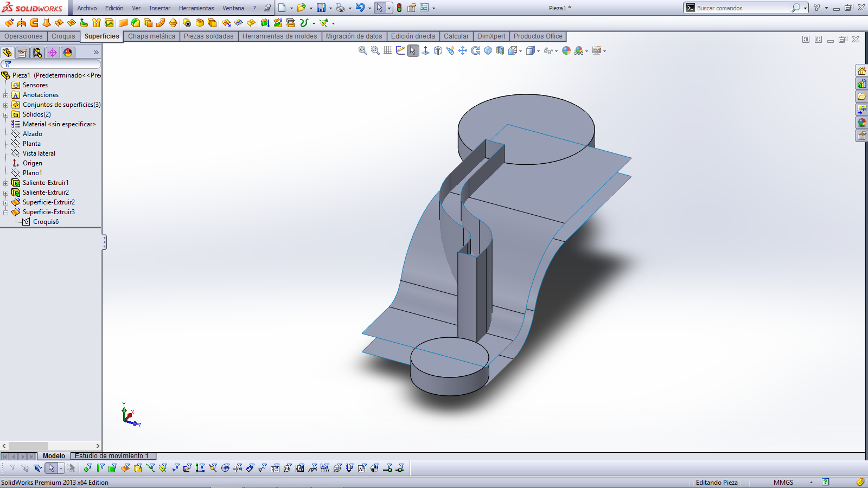Expand the Anotaciones tree node
The image size is (868, 488).
[6, 95]
